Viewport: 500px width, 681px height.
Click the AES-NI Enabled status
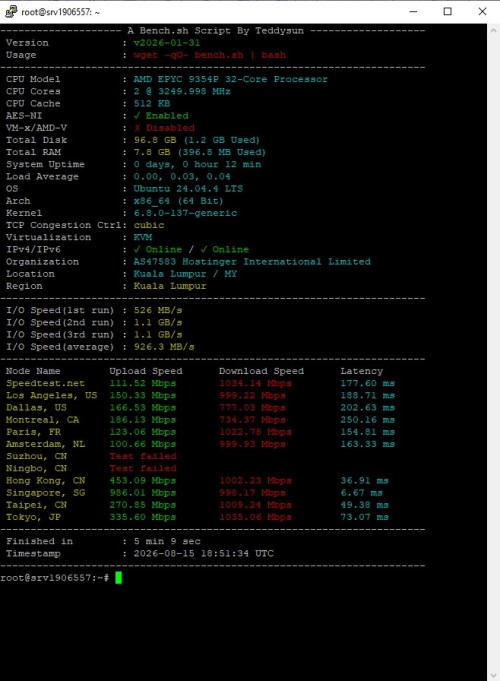click(x=161, y=116)
